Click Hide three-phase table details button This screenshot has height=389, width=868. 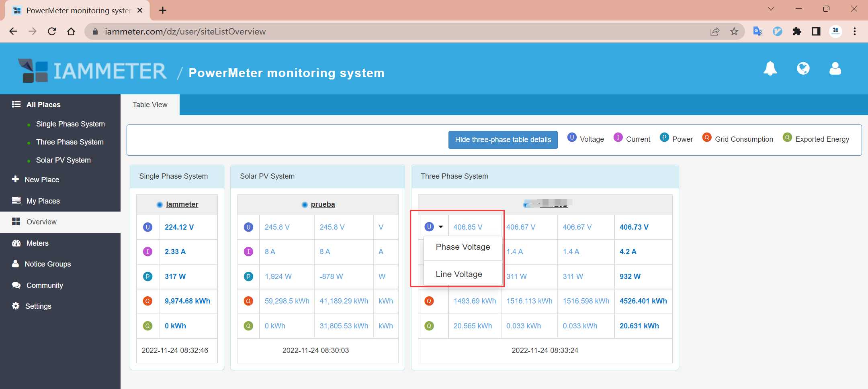tap(503, 140)
